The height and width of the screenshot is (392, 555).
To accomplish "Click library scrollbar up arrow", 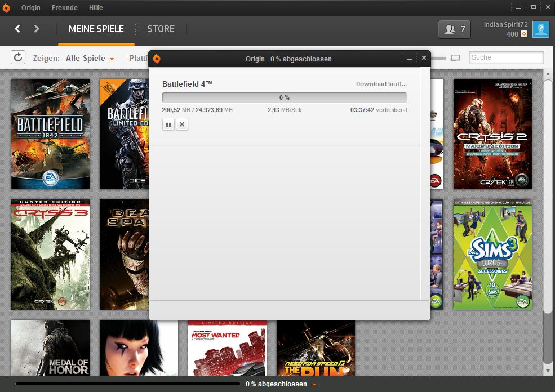I will coord(548,74).
